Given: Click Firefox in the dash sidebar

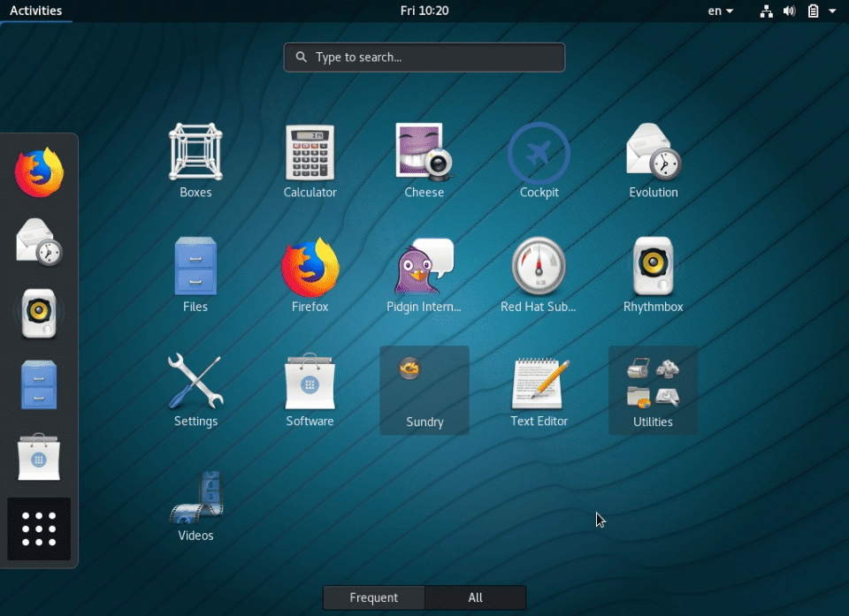Looking at the screenshot, I should 39,172.
